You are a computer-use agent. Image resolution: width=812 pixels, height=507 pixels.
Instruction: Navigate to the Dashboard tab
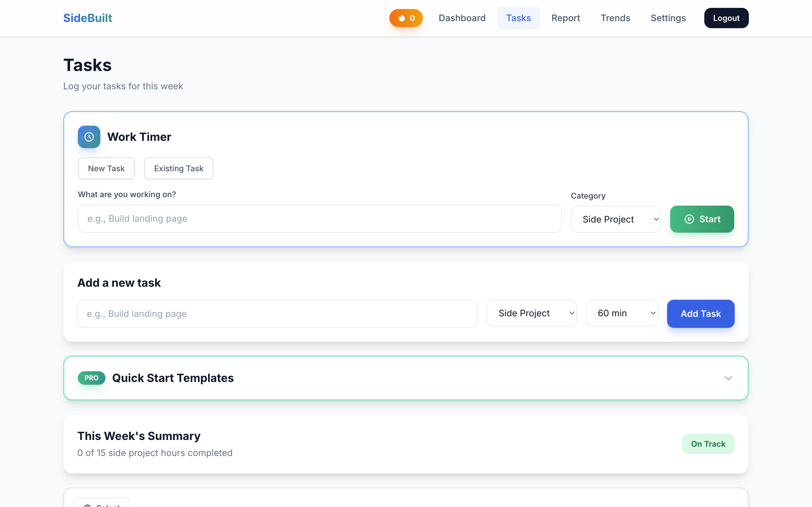[462, 18]
